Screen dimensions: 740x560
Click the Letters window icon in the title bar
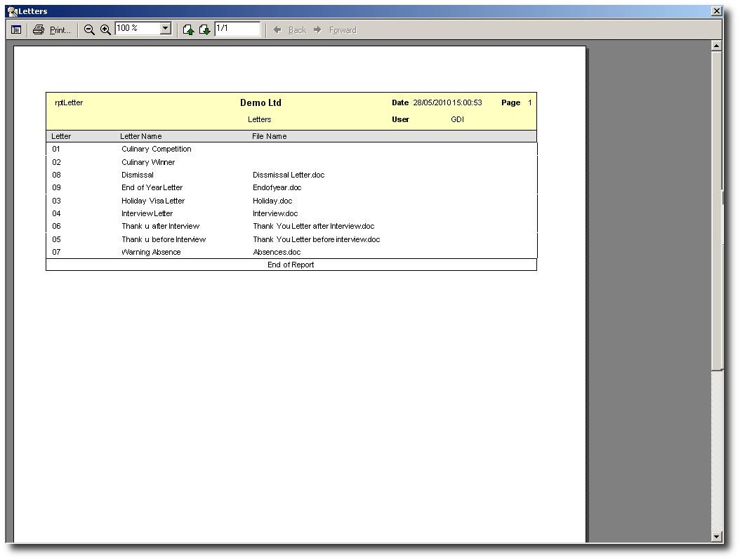pyautogui.click(x=12, y=11)
